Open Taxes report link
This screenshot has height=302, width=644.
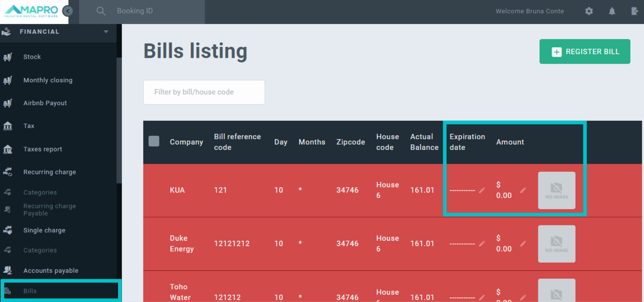click(x=43, y=149)
